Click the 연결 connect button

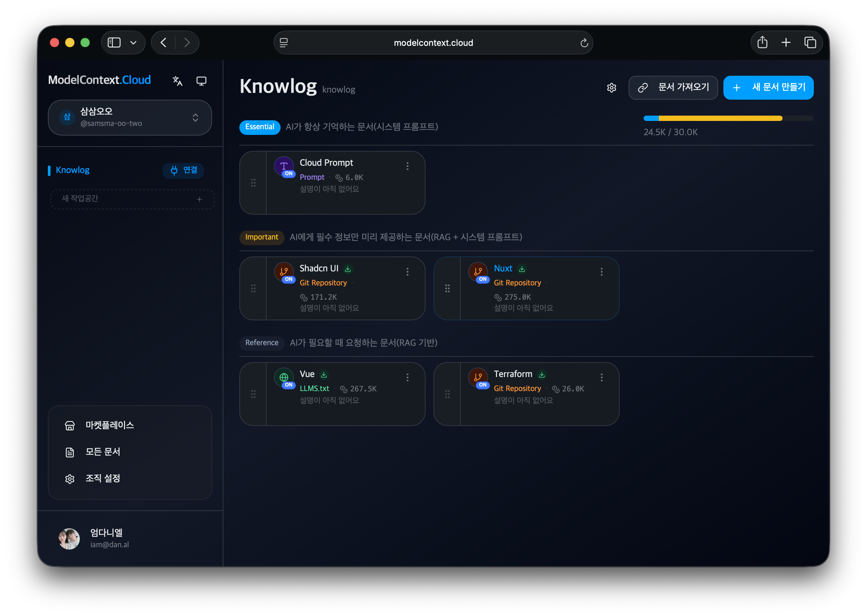click(183, 170)
